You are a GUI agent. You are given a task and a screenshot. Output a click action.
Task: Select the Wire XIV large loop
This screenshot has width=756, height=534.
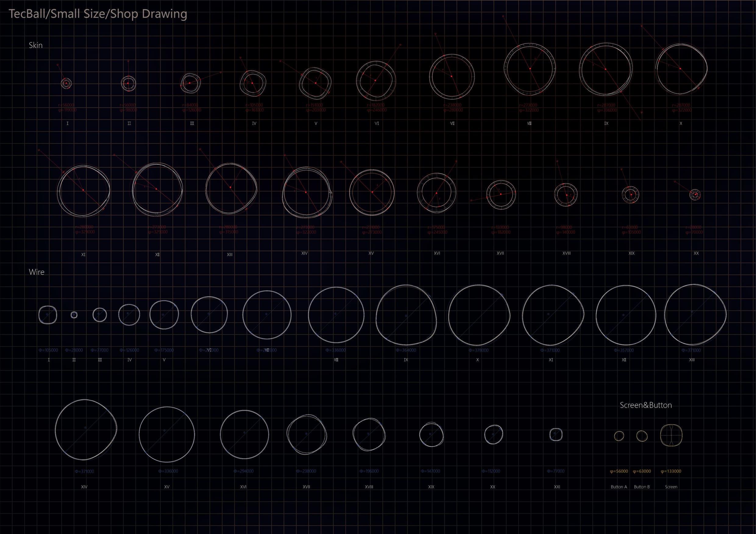pos(85,429)
